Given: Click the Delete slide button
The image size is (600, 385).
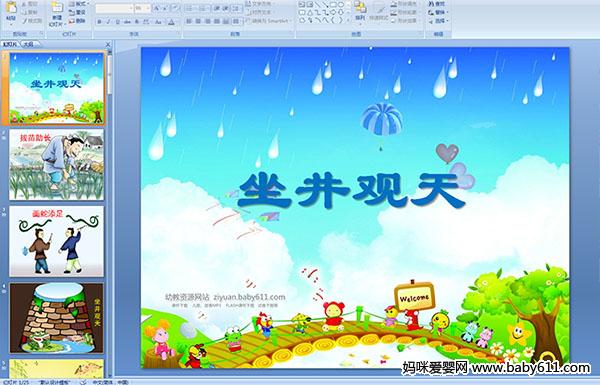Looking at the screenshot, I should pyautogui.click(x=77, y=21).
